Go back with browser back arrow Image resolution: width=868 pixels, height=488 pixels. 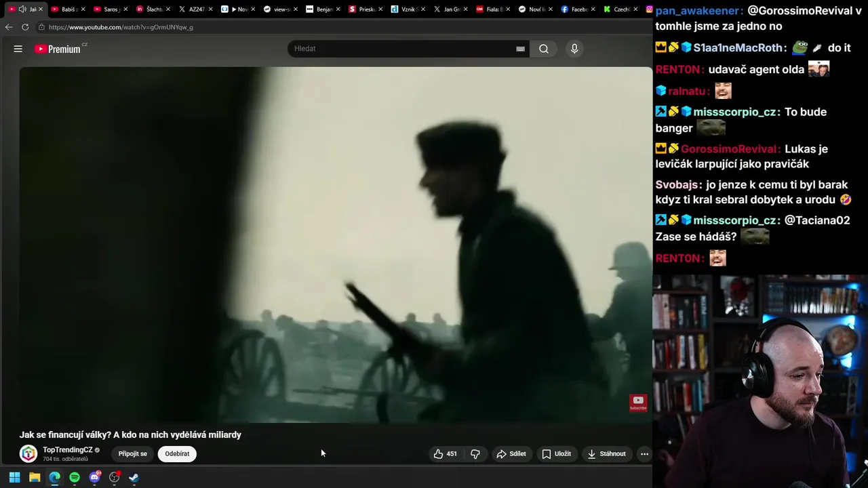tap(9, 27)
